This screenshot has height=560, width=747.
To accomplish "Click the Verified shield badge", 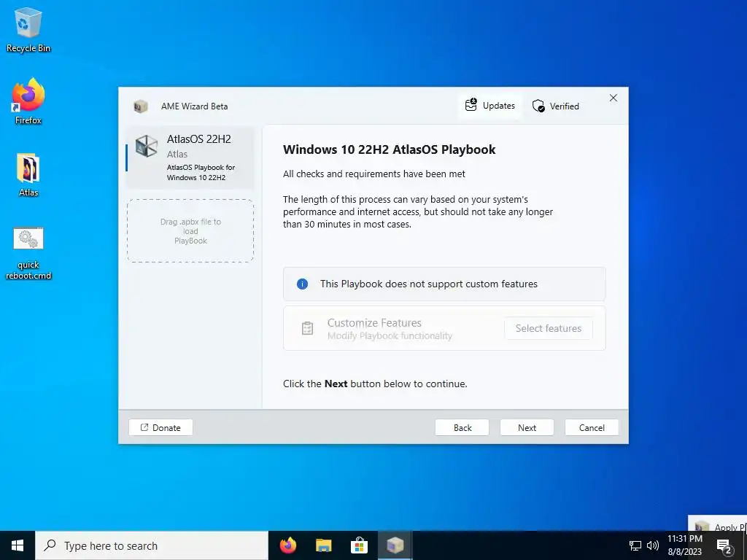I will [x=555, y=106].
